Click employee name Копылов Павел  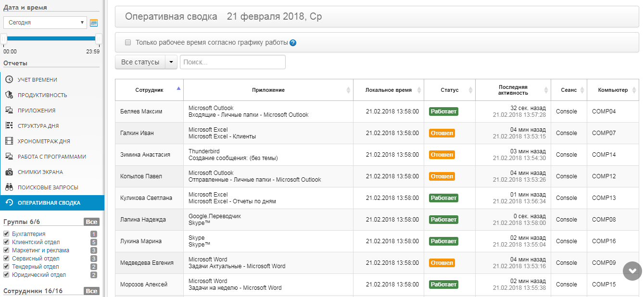click(x=141, y=176)
